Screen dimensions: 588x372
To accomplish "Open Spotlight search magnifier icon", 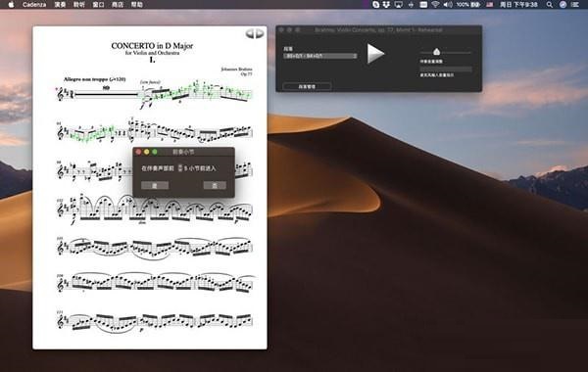I will point(550,5).
